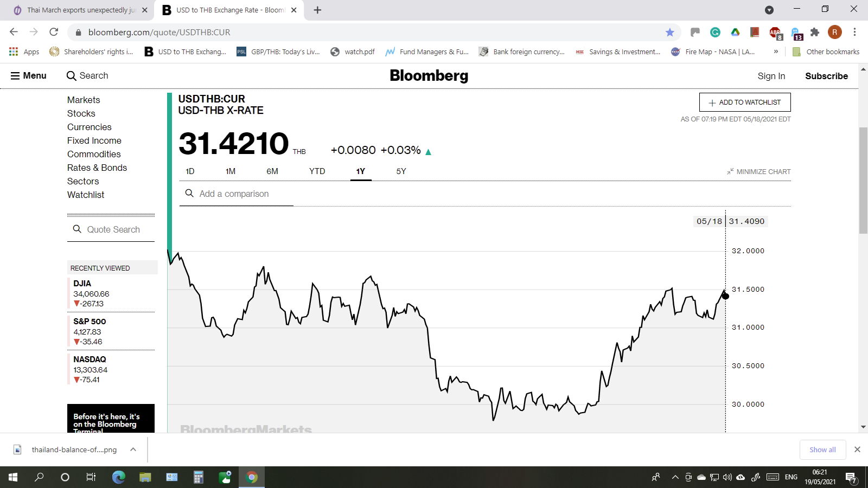868x488 pixels.
Task: Click the page vertical scrollbar thumb
Action: [863, 181]
